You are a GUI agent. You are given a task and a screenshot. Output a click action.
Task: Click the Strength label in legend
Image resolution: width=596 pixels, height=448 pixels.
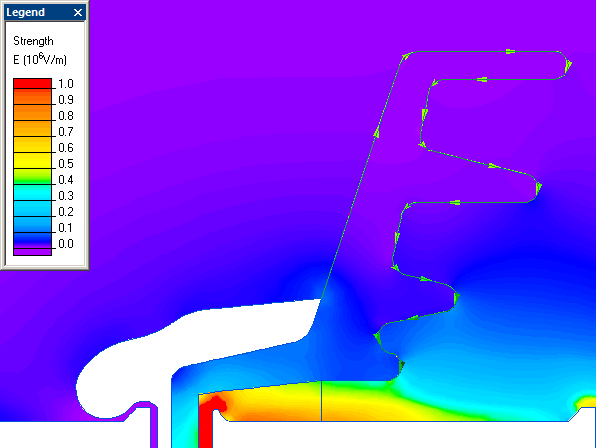(33, 41)
